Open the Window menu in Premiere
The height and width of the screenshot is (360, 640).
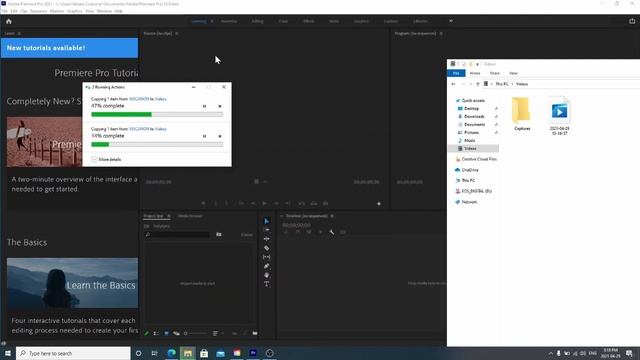(x=104, y=11)
